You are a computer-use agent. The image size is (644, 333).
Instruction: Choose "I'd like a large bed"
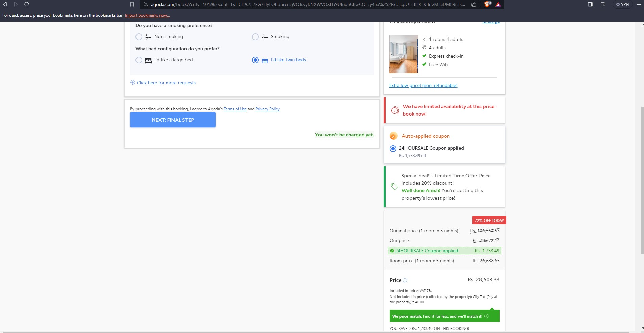[139, 60]
